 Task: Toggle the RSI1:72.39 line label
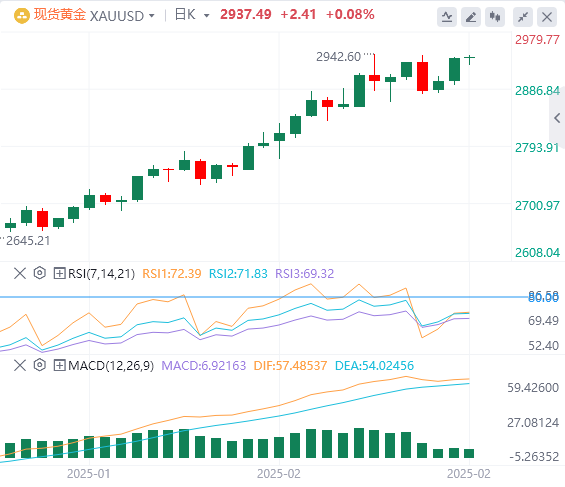coord(172,274)
